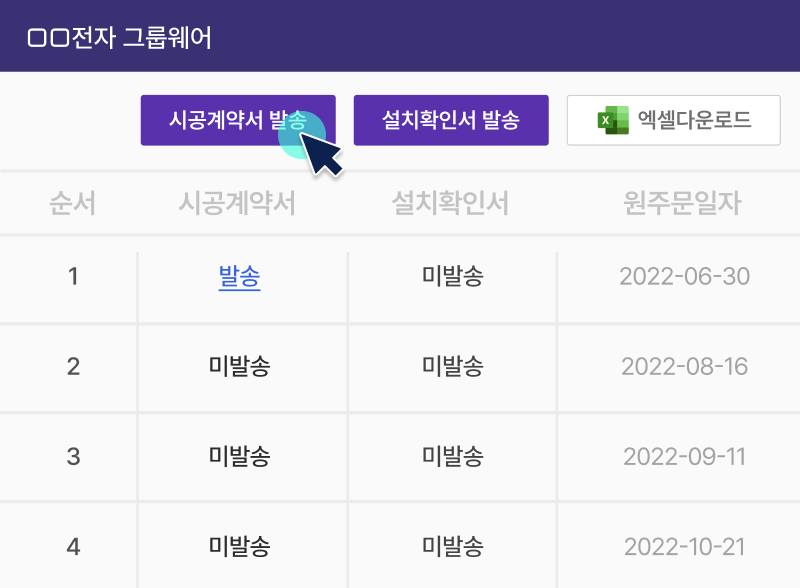
Task: Click the date 2022-08-16
Action: (684, 366)
